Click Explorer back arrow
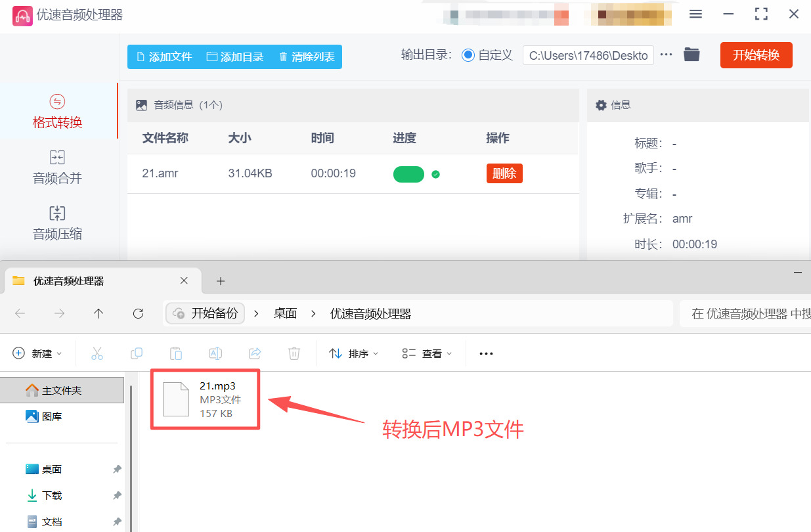The image size is (811, 532). coord(20,313)
